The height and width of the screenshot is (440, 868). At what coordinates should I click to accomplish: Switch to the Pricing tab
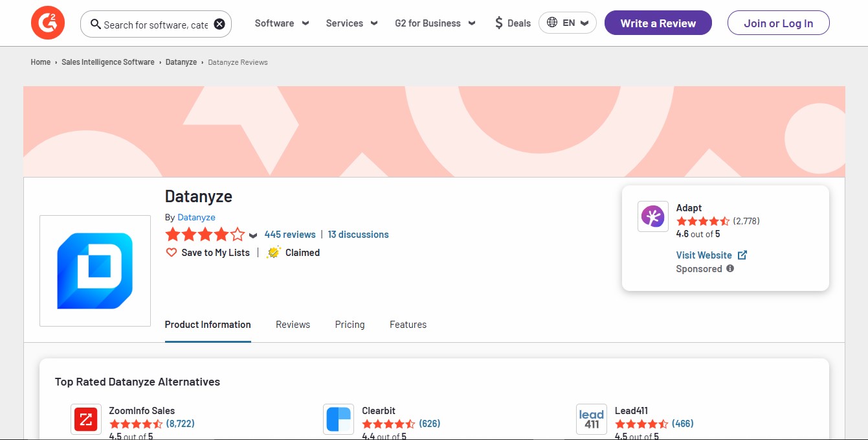350,325
